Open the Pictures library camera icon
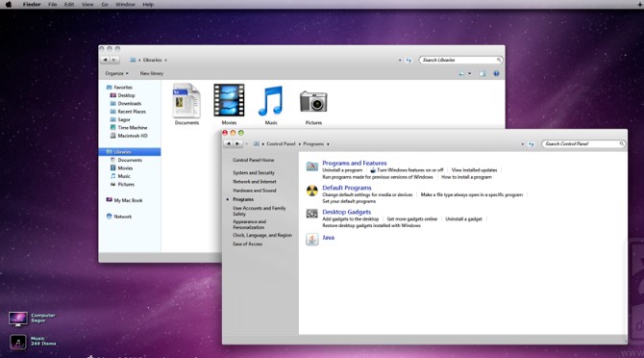The image size is (644, 358). click(313, 101)
